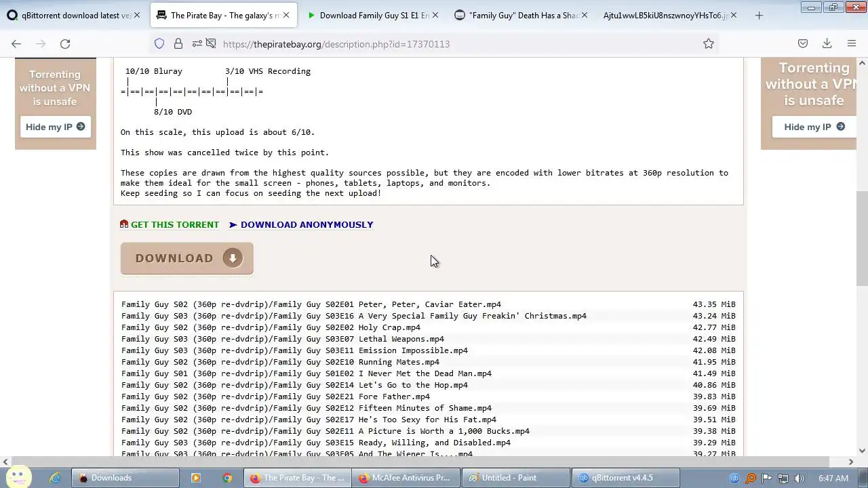Close the Download Family Guy S1 E1 tab
The image size is (868, 488).
(x=435, y=15)
